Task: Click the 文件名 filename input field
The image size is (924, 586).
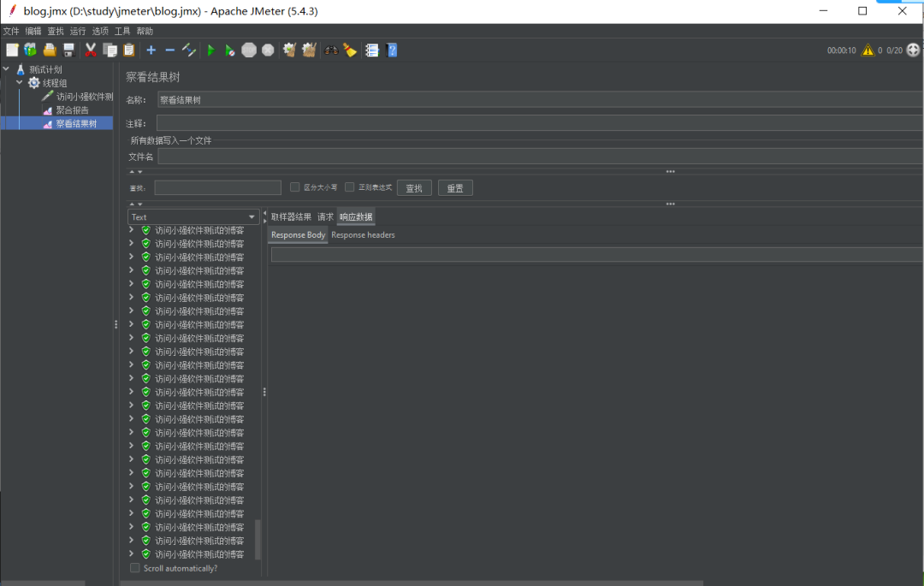Action: click(x=540, y=157)
